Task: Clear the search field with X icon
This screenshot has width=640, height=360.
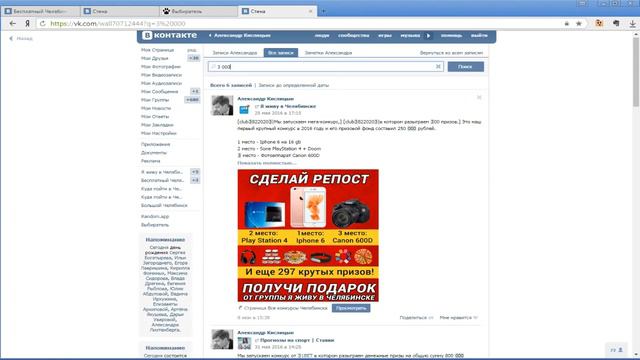Action: coord(438,67)
